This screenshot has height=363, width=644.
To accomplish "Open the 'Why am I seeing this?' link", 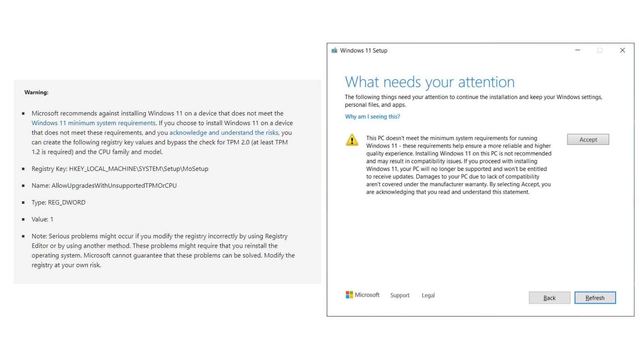I will tap(372, 117).
